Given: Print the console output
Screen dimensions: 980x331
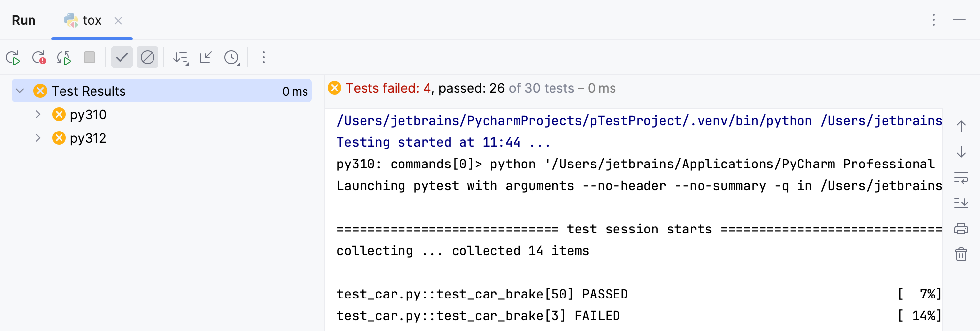Looking at the screenshot, I should pos(961,229).
